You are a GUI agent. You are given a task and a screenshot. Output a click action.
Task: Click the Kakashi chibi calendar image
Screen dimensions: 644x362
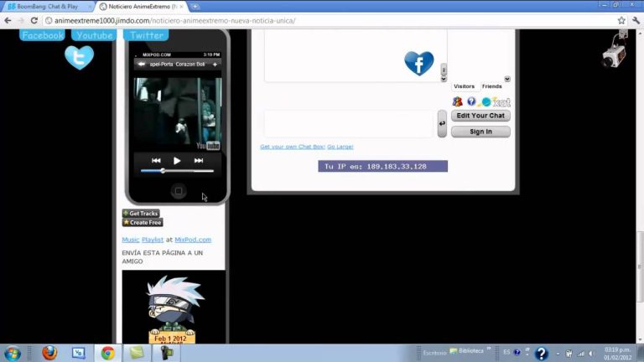tap(174, 308)
